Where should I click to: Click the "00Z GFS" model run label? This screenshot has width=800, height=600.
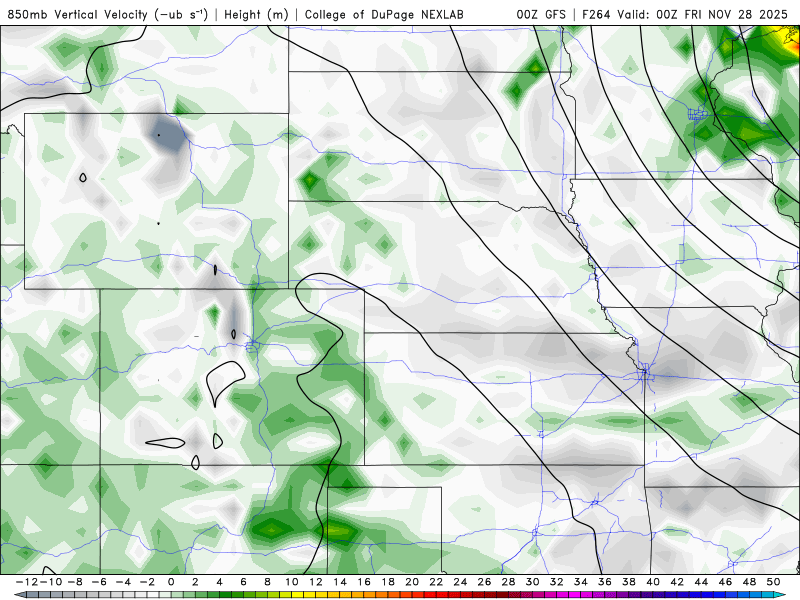pyautogui.click(x=541, y=14)
